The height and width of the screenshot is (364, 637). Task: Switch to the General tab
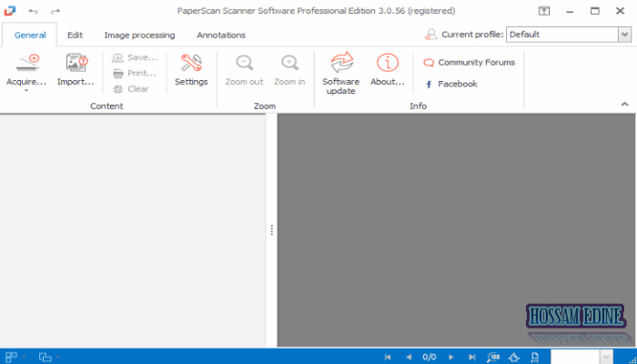(30, 35)
